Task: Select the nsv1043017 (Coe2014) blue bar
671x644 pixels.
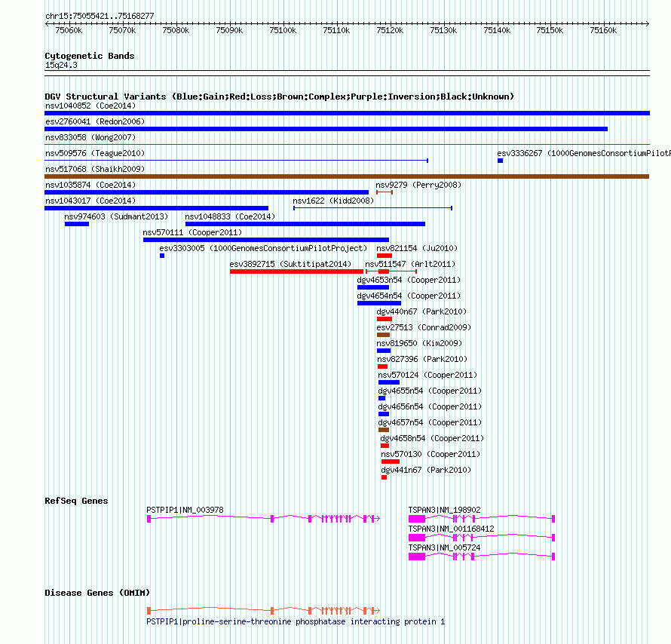Action: click(156, 208)
